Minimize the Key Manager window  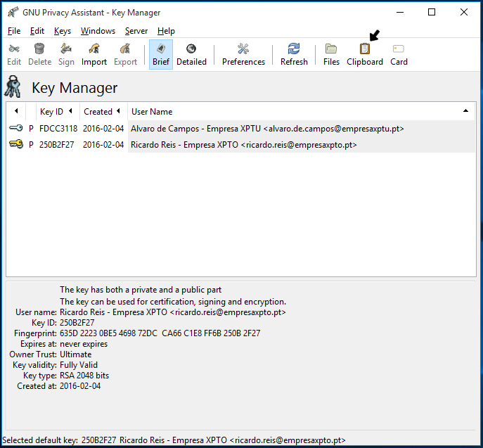[400, 13]
